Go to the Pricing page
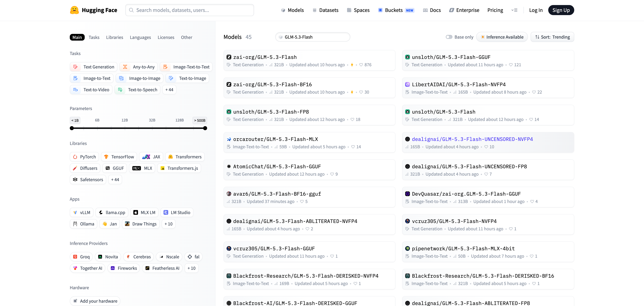Image resolution: width=644 pixels, height=306 pixels. point(495,10)
